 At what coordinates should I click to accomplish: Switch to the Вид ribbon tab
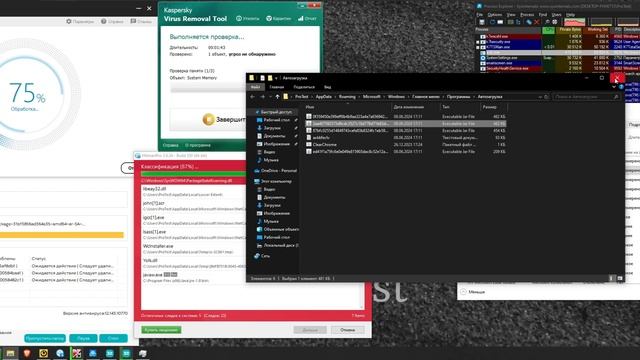pyautogui.click(x=327, y=87)
